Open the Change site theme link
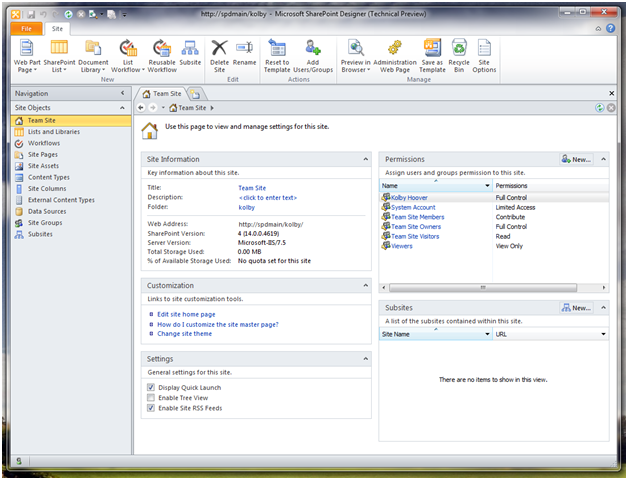The width and height of the screenshot is (628, 480). coord(185,334)
